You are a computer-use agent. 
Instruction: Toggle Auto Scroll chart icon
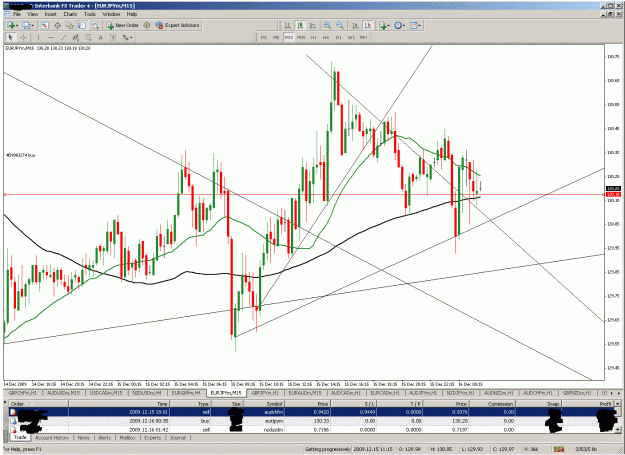tap(355, 25)
